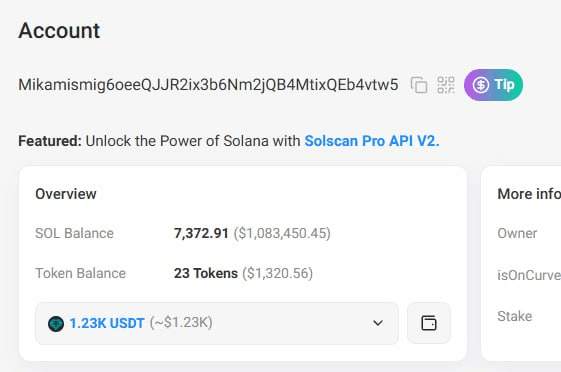Click the (~$1.23K) amount in the token dropdown
Viewport: 561px width, 372px height.
[x=181, y=322]
